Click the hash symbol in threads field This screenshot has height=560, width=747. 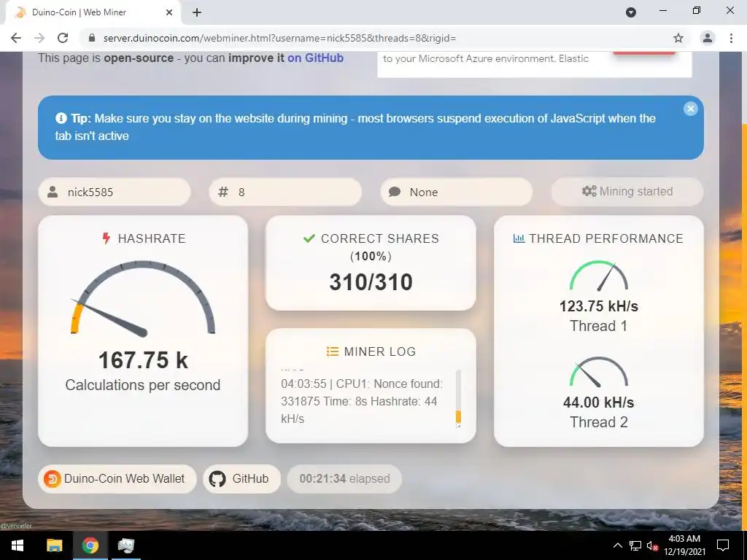pyautogui.click(x=223, y=192)
